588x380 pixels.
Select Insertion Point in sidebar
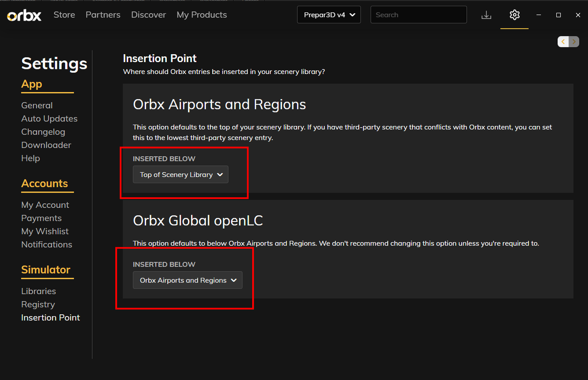tap(51, 318)
